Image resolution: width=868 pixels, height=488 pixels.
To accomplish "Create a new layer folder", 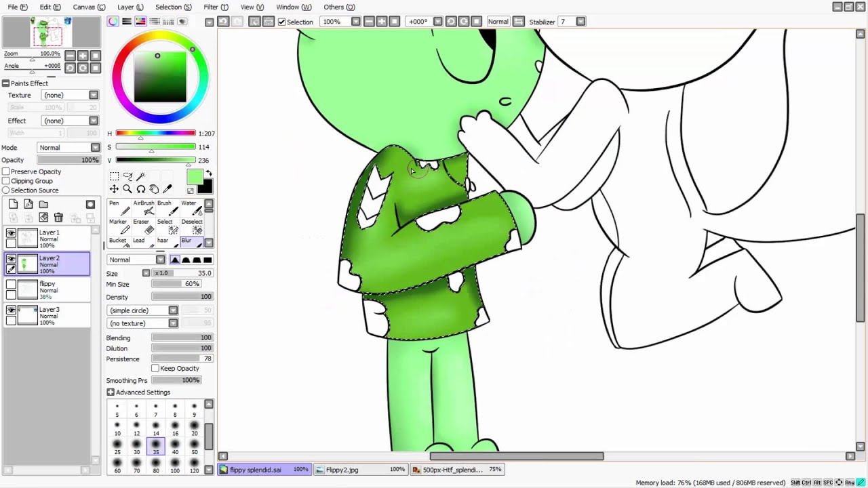I will (x=43, y=204).
